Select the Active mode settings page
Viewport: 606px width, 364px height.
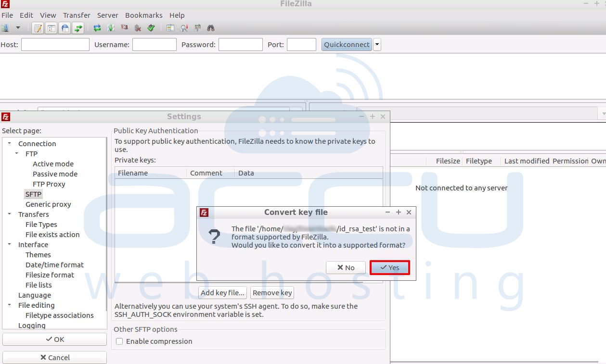click(x=53, y=164)
